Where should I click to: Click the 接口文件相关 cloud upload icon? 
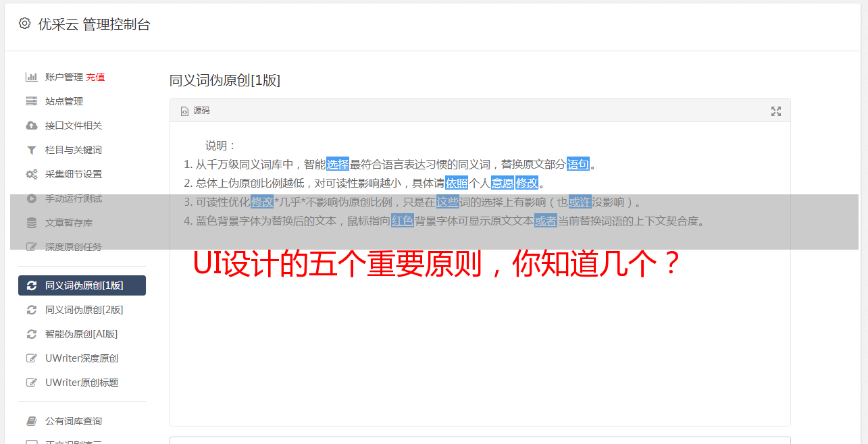tap(31, 126)
